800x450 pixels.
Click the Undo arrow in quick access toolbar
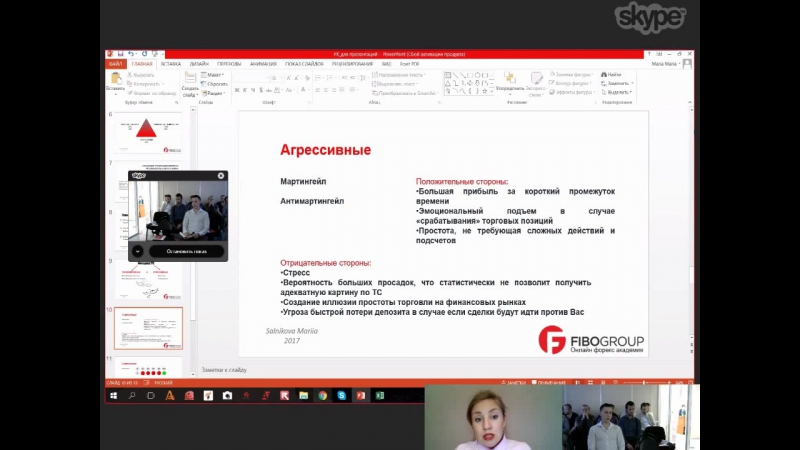pos(131,54)
